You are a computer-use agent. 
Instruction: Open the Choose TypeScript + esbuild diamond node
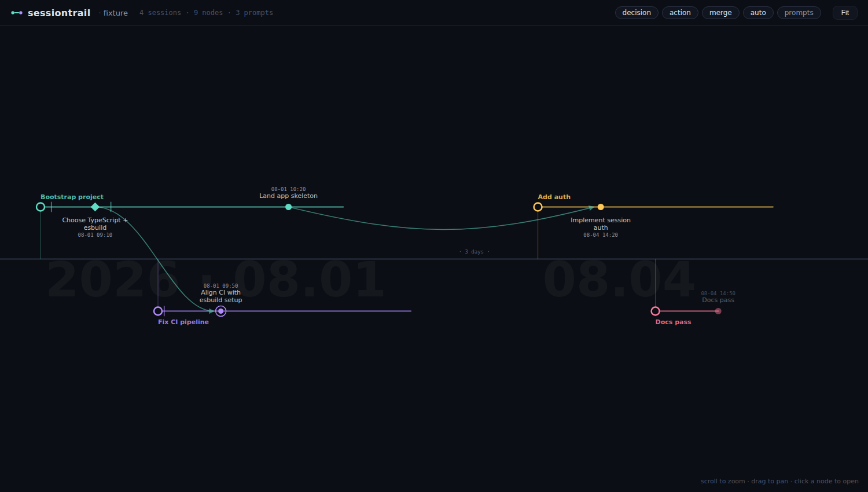pyautogui.click(x=95, y=207)
